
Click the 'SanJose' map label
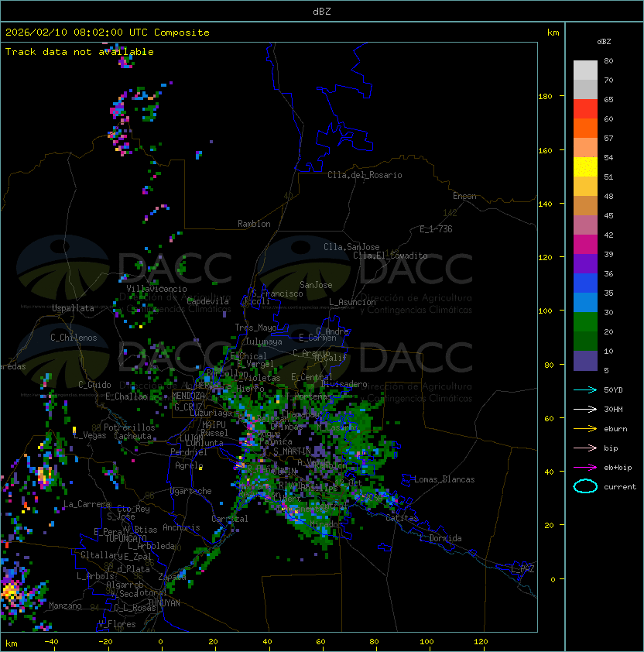click(316, 285)
